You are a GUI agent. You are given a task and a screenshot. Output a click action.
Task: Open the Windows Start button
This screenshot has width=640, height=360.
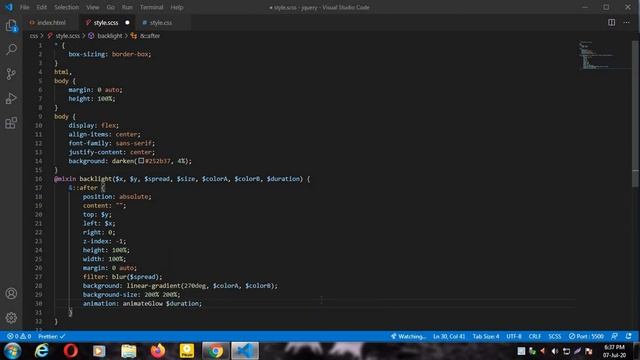pyautogui.click(x=13, y=351)
